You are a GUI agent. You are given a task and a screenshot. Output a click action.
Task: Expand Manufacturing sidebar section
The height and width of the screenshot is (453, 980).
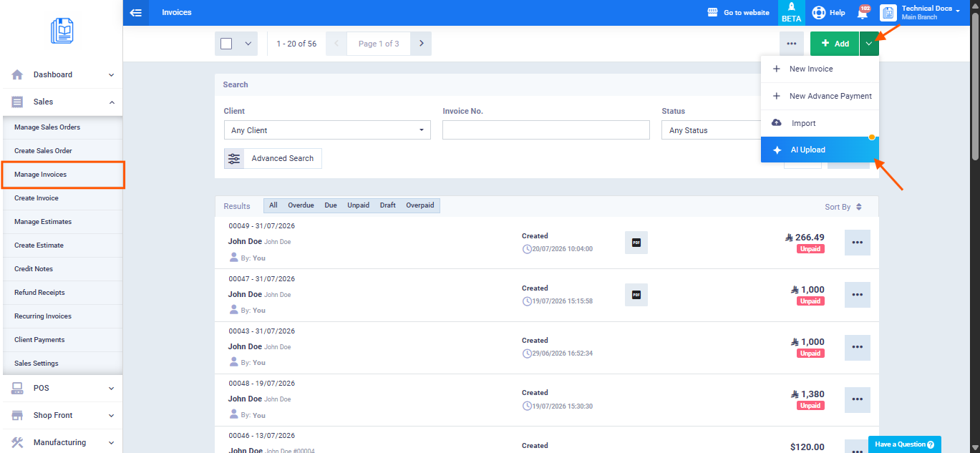tap(111, 442)
